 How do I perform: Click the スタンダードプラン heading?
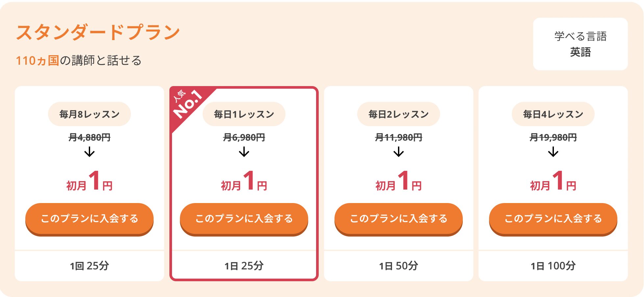coord(98,33)
